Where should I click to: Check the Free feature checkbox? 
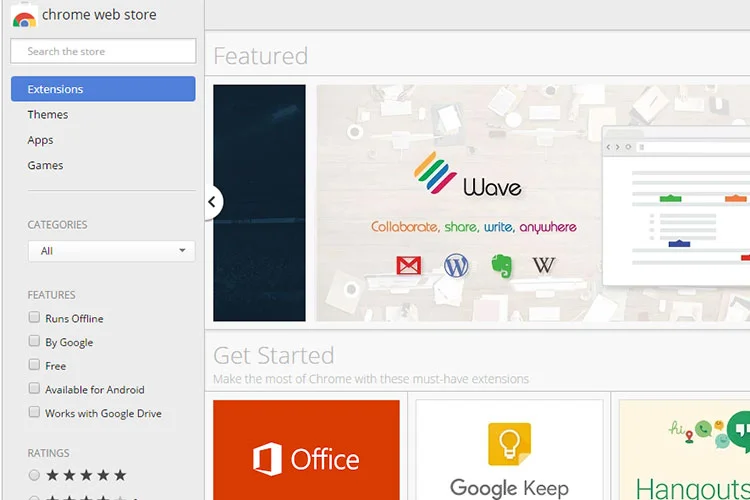pos(34,365)
